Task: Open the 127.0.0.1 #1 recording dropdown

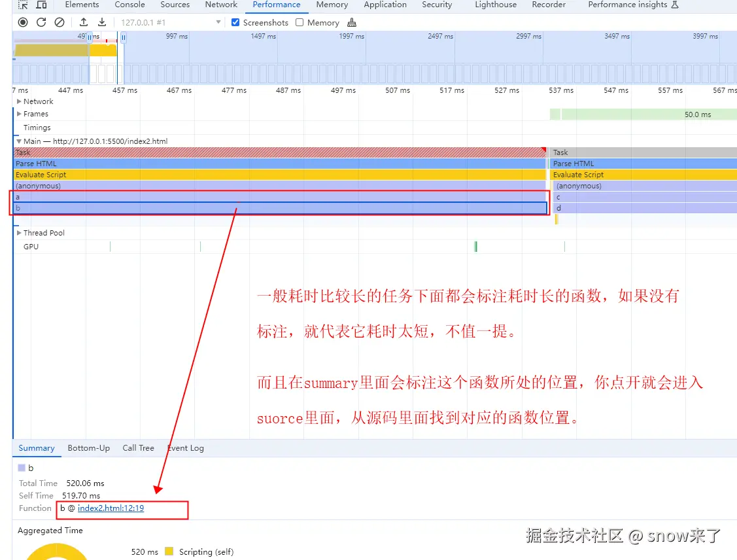Action: click(x=170, y=22)
